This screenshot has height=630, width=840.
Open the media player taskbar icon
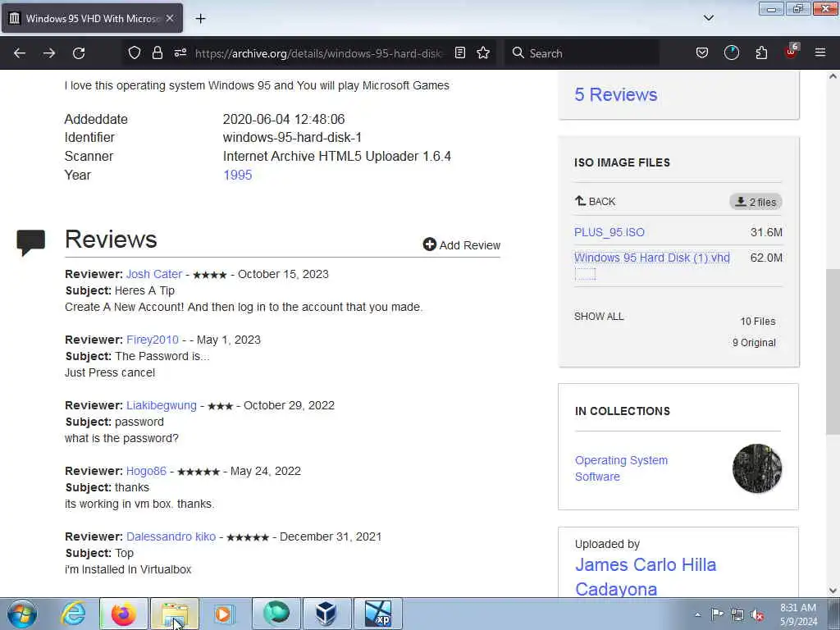click(224, 614)
